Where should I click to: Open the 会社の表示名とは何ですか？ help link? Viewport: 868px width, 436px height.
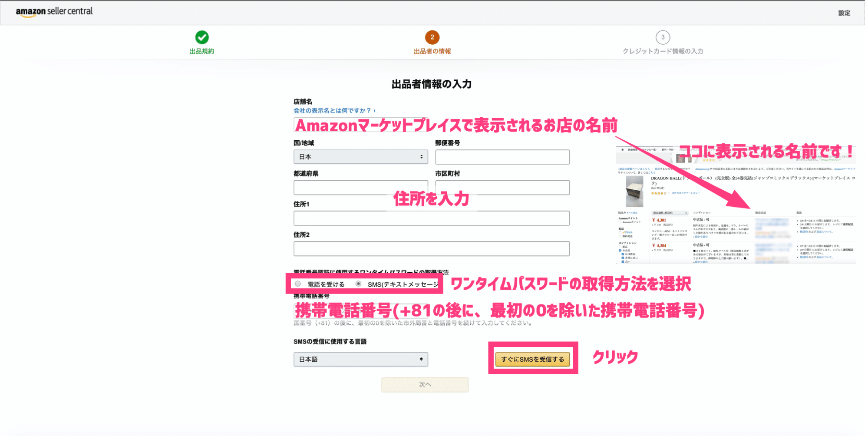(334, 111)
